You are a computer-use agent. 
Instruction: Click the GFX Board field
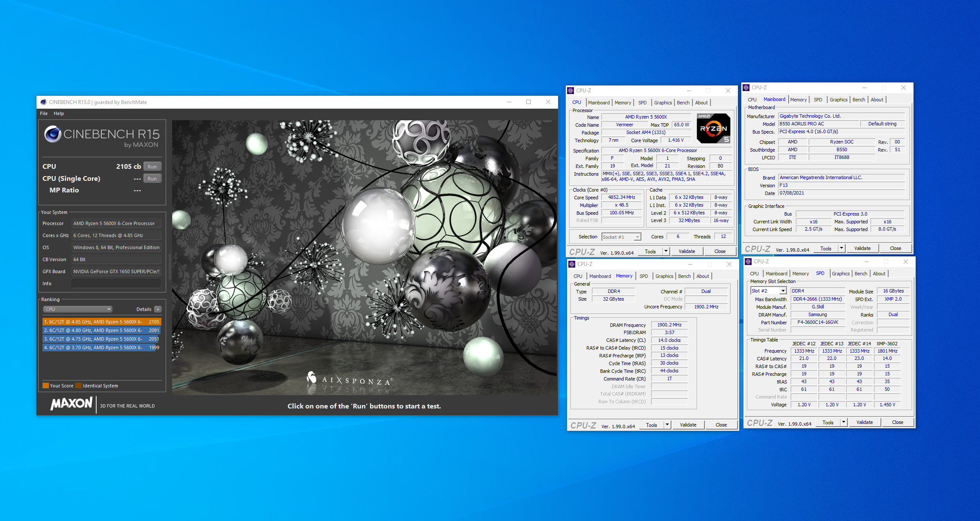coord(116,271)
